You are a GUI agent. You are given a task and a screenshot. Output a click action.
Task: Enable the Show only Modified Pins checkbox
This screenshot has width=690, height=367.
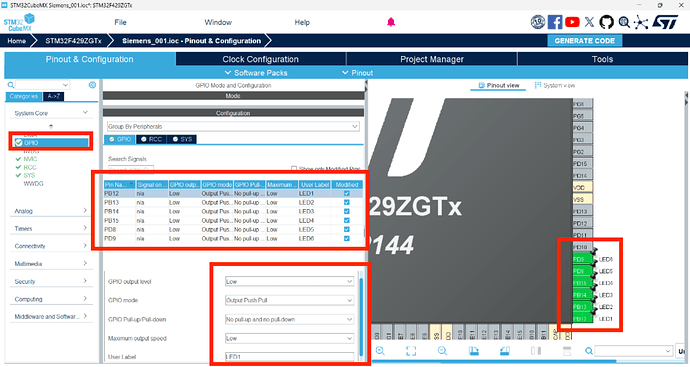294,169
